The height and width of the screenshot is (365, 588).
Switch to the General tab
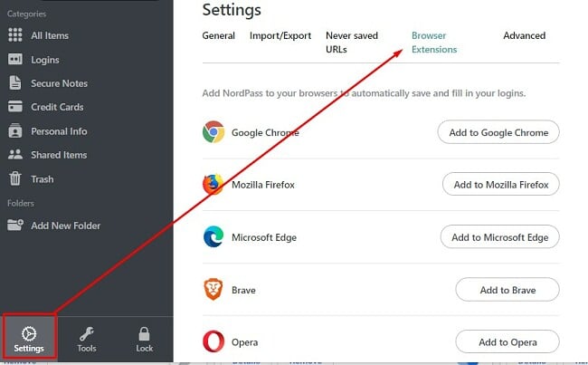[x=219, y=35]
